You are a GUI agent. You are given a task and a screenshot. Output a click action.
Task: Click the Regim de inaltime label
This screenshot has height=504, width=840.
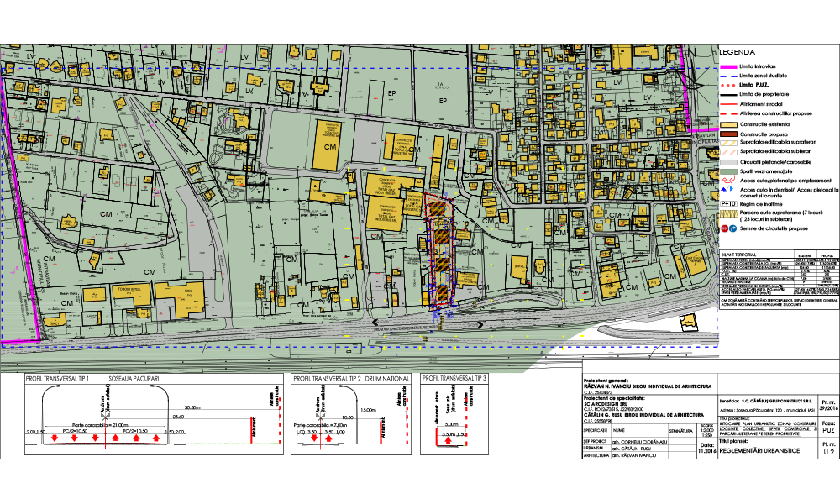[761, 204]
